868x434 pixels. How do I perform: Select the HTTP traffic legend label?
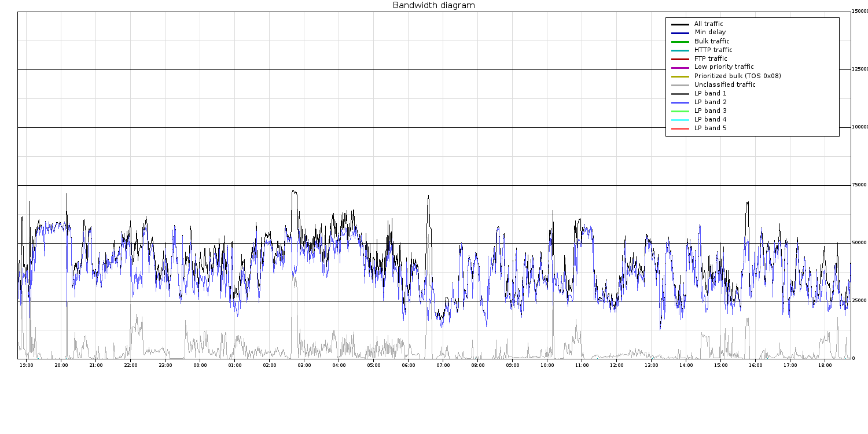(713, 50)
